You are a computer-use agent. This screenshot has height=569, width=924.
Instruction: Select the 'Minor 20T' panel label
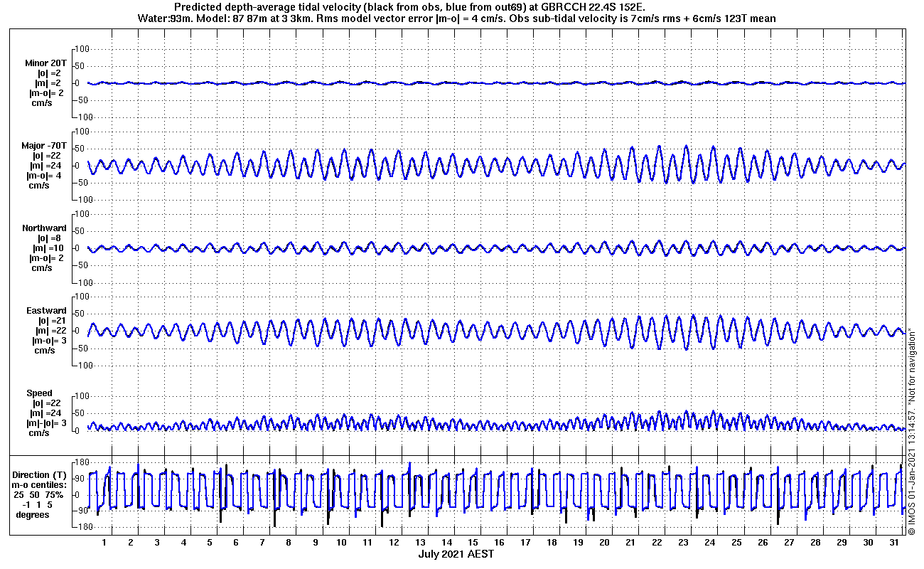coord(45,63)
